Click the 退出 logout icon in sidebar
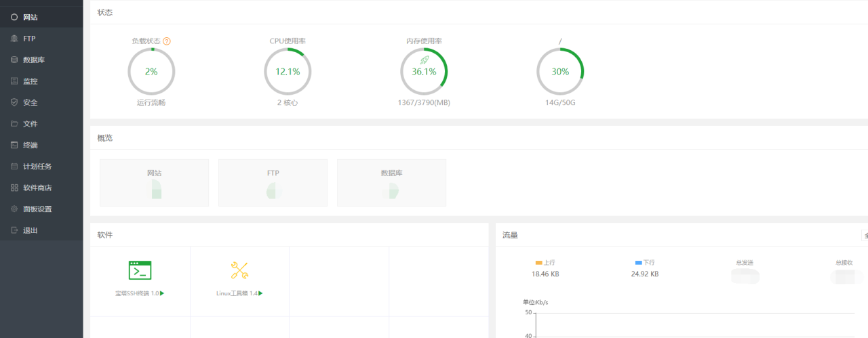This screenshot has width=868, height=338. pyautogui.click(x=14, y=230)
